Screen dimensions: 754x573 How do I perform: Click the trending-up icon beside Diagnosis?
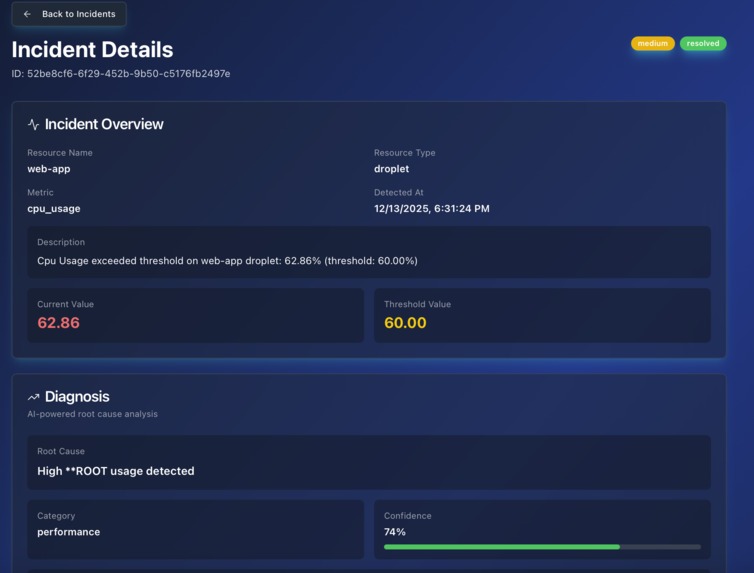(x=33, y=397)
